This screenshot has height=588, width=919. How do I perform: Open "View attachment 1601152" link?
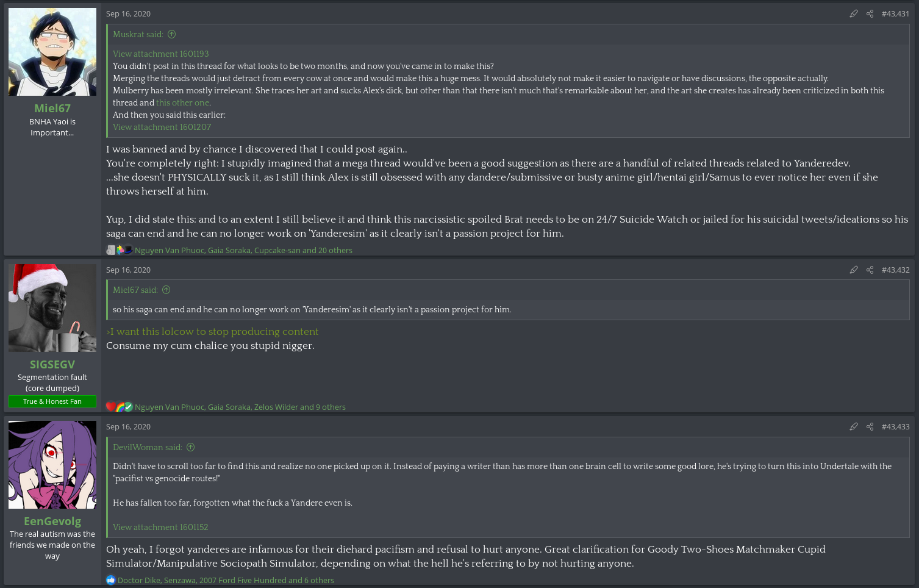tap(160, 527)
